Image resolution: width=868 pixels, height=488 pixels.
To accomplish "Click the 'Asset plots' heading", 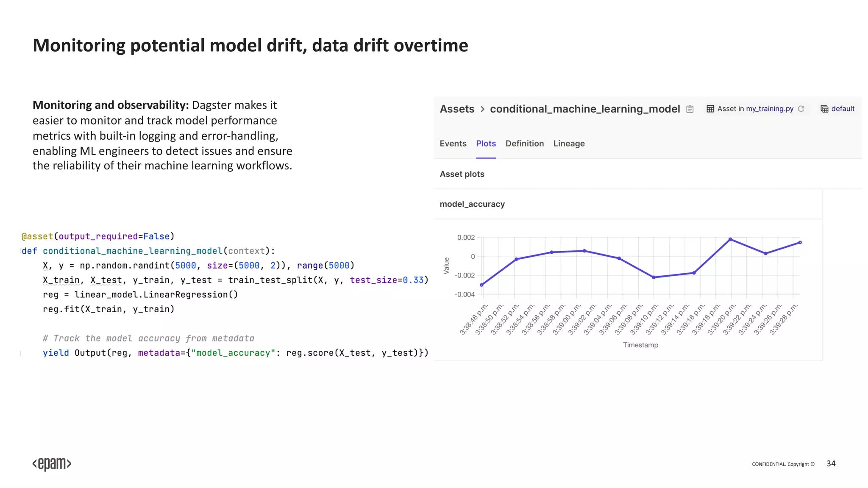I will click(x=462, y=174).
